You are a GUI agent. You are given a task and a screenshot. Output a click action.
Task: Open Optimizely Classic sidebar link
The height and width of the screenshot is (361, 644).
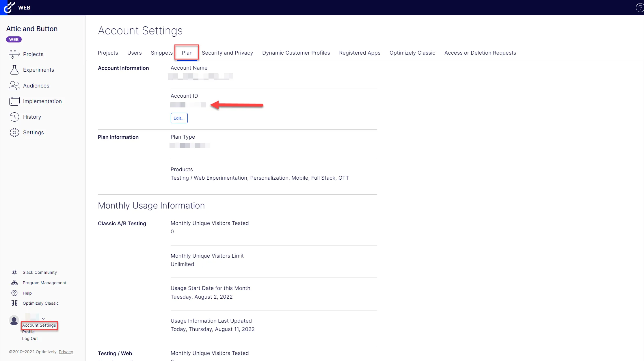point(41,303)
